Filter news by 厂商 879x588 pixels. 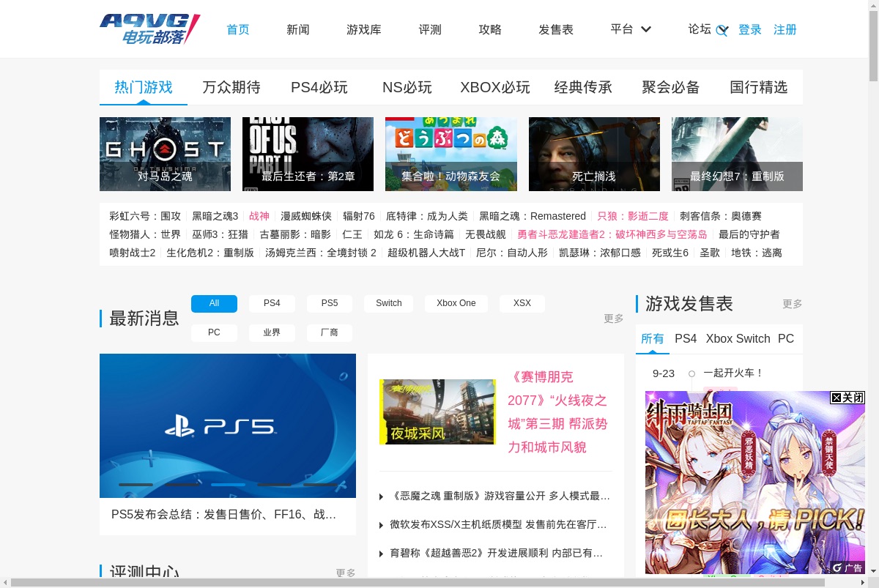pyautogui.click(x=330, y=332)
